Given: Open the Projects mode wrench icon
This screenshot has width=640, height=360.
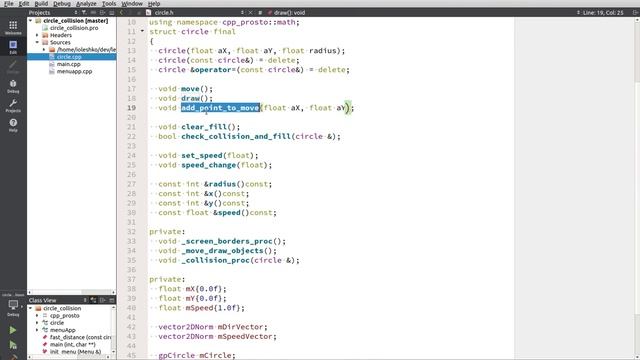Looking at the screenshot, I should pos(13,105).
